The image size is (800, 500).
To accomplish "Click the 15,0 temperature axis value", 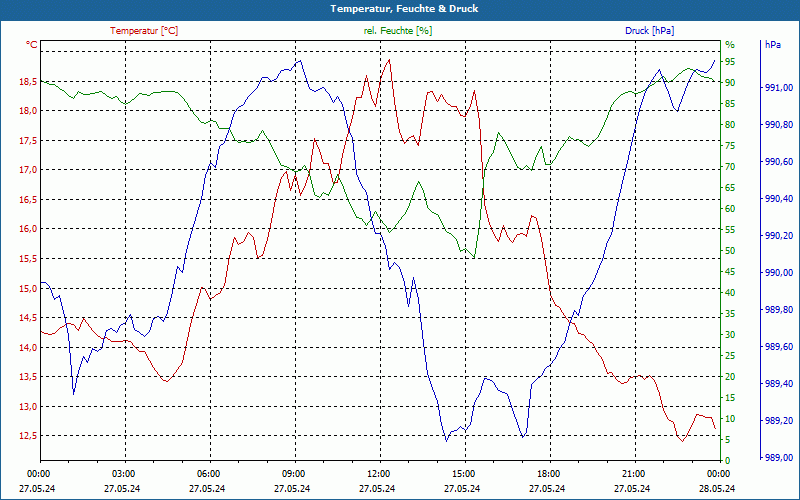I will click(28, 288).
